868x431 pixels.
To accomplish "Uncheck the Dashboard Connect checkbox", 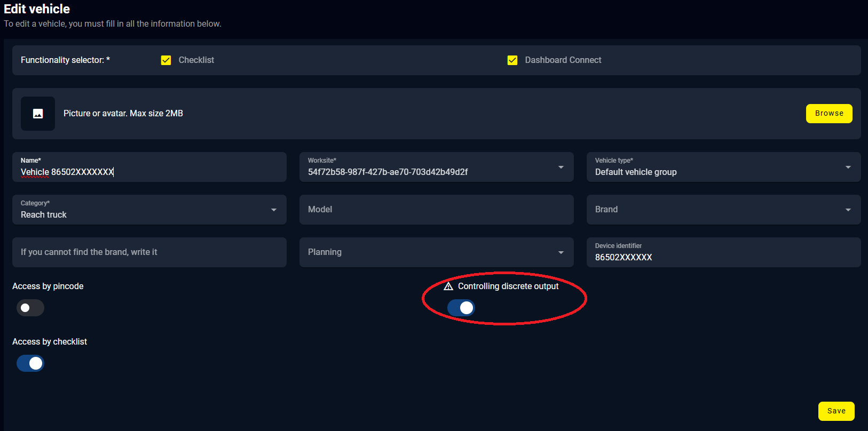I will coord(512,60).
